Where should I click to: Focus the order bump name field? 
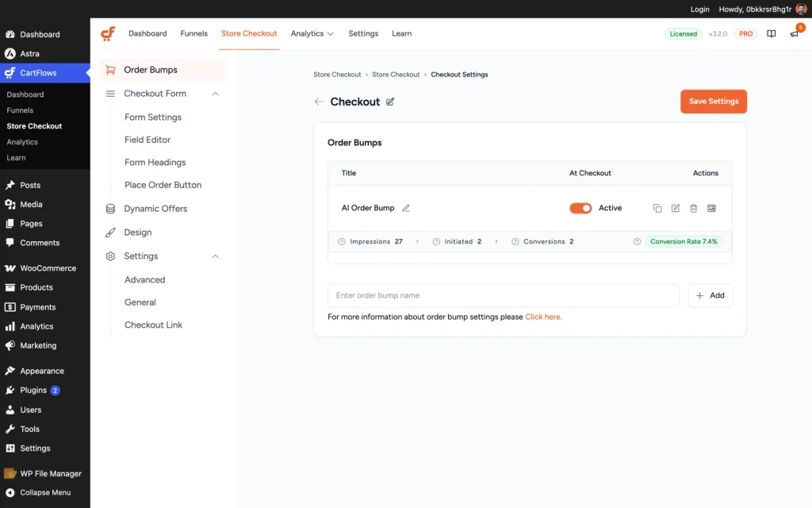(x=504, y=295)
